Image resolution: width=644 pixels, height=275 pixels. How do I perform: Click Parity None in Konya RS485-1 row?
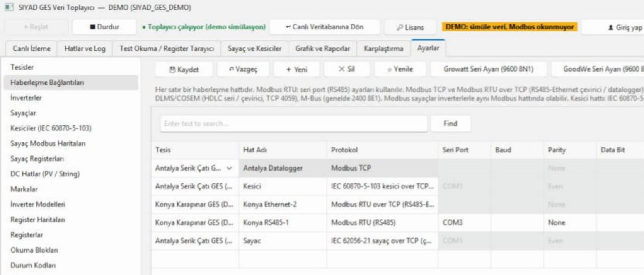point(570,222)
